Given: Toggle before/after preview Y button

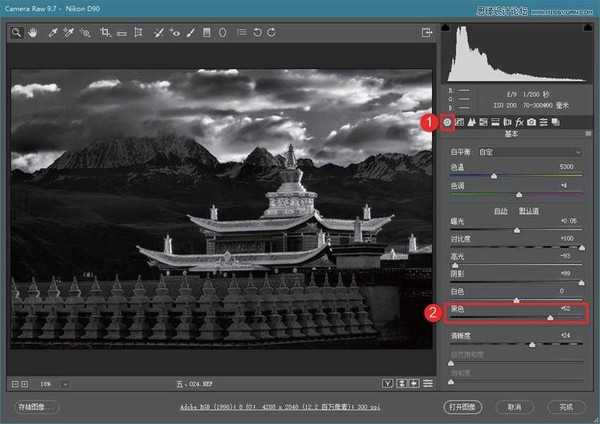Looking at the screenshot, I should point(387,383).
